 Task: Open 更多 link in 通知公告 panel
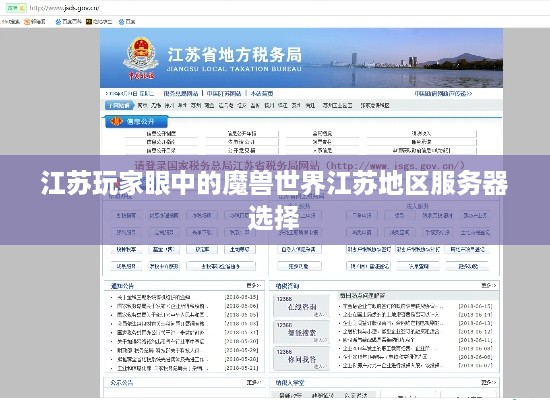(x=254, y=286)
